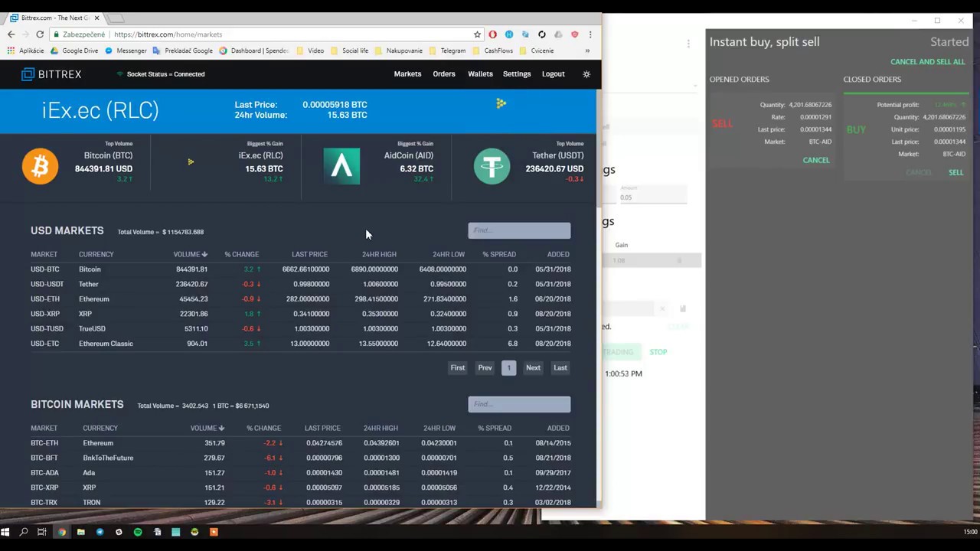
Task: Go back using the browser back arrow
Action: tap(11, 34)
